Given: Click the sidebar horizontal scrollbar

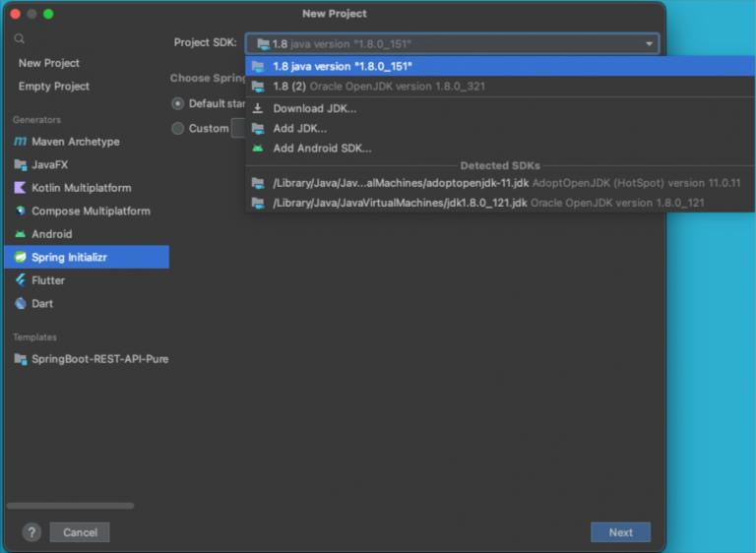Looking at the screenshot, I should [71, 506].
